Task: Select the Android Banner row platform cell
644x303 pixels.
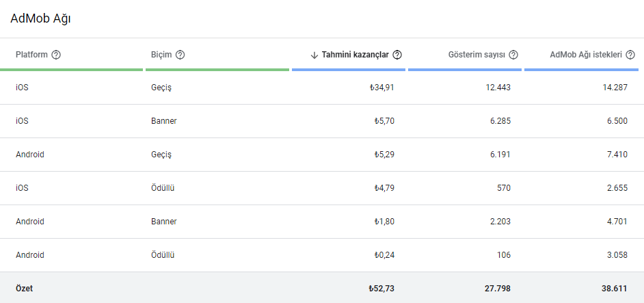Action: tap(30, 222)
